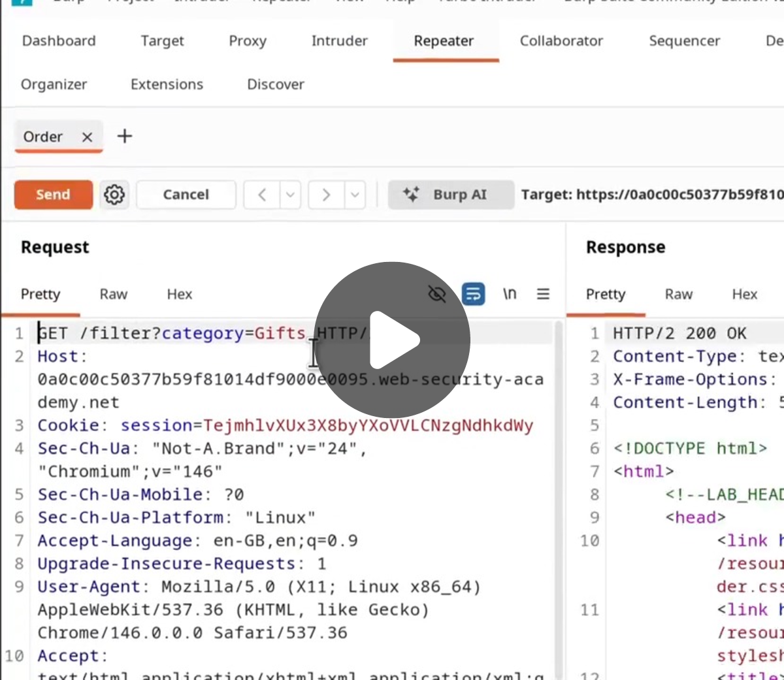
Task: Open the Discover tab
Action: point(276,84)
